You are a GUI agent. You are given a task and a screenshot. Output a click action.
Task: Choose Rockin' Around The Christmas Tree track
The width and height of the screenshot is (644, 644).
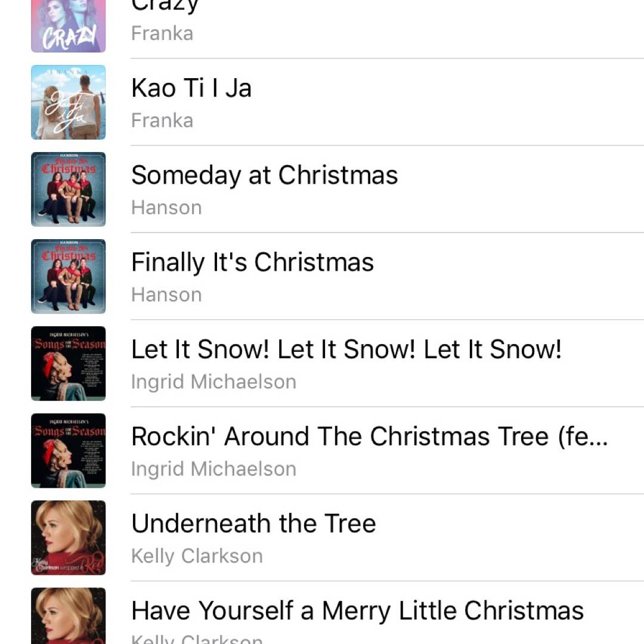pos(369,436)
